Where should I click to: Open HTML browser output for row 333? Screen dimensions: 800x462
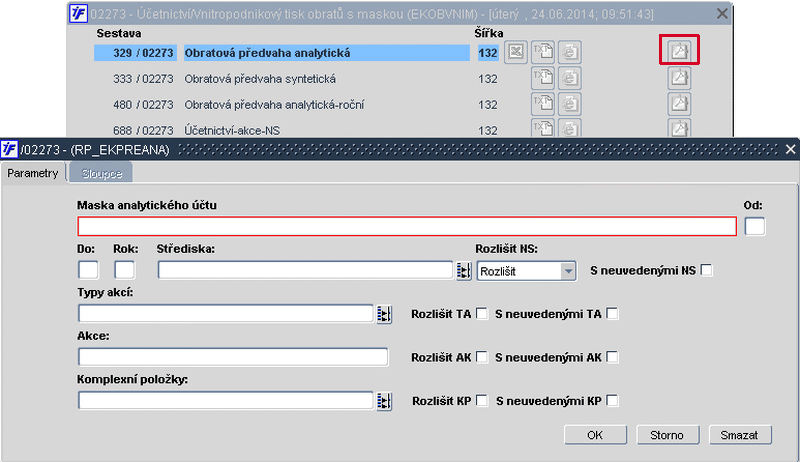tap(570, 78)
